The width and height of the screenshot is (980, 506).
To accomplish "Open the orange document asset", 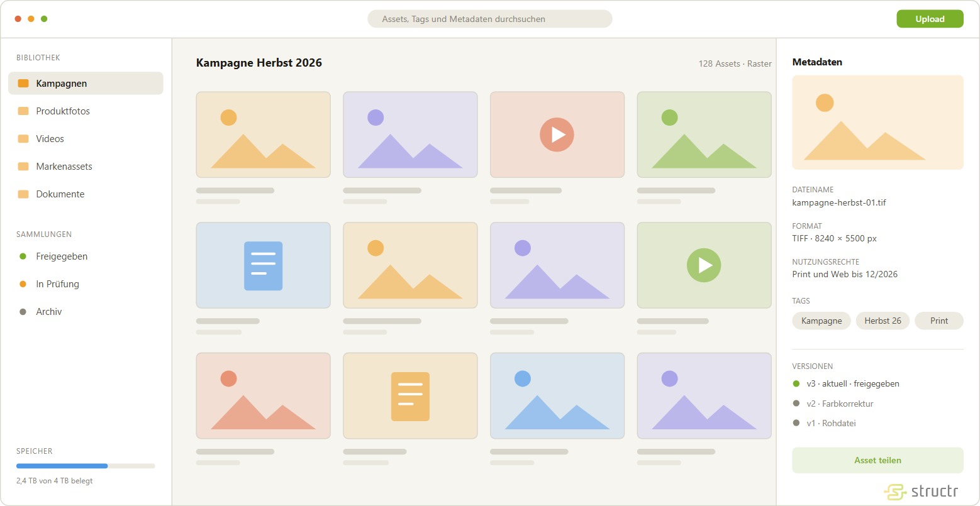I will [410, 396].
